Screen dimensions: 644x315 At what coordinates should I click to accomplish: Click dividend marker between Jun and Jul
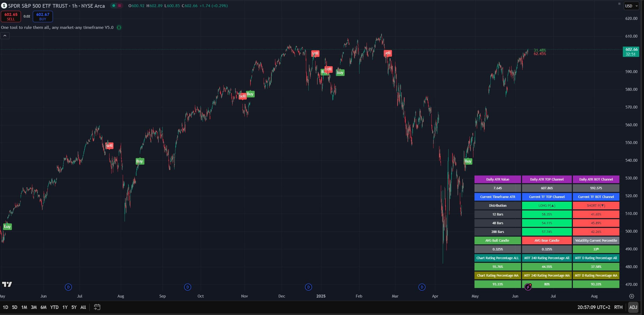(x=68, y=287)
